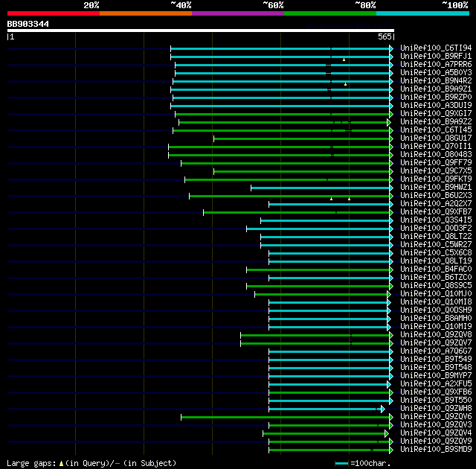Open hit UniRef100_B9A9Z1 label
The height and width of the screenshot is (469, 476).
click(436, 89)
